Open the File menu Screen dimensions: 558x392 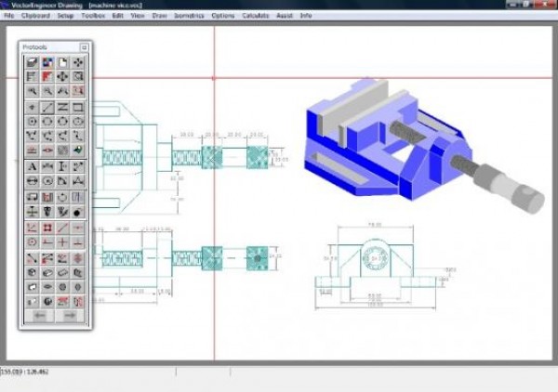tap(9, 16)
